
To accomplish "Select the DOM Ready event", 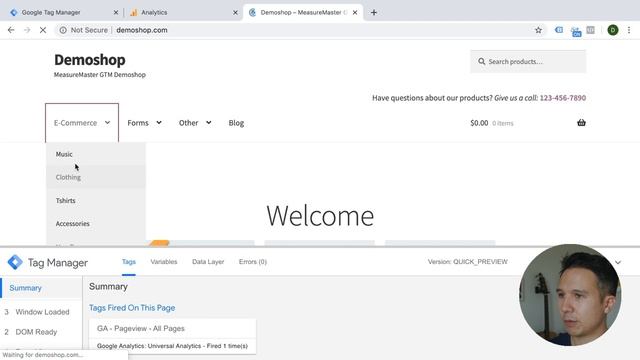I will tap(41, 332).
